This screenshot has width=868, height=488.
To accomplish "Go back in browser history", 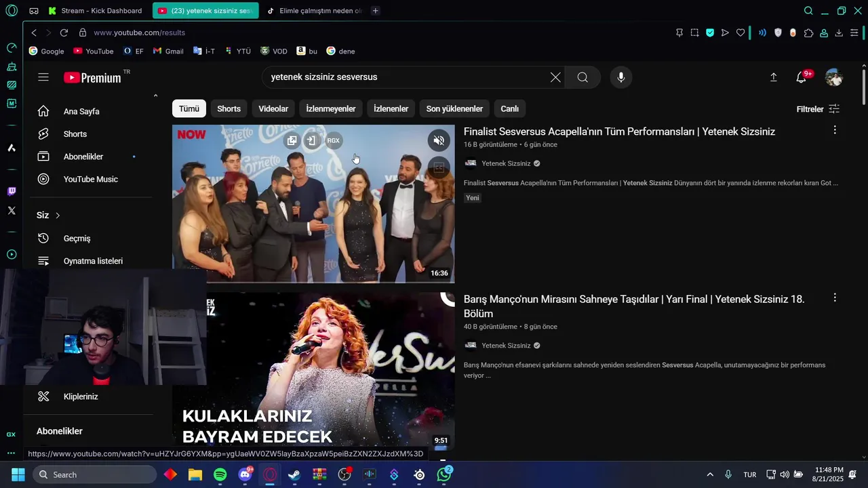I will (x=34, y=33).
